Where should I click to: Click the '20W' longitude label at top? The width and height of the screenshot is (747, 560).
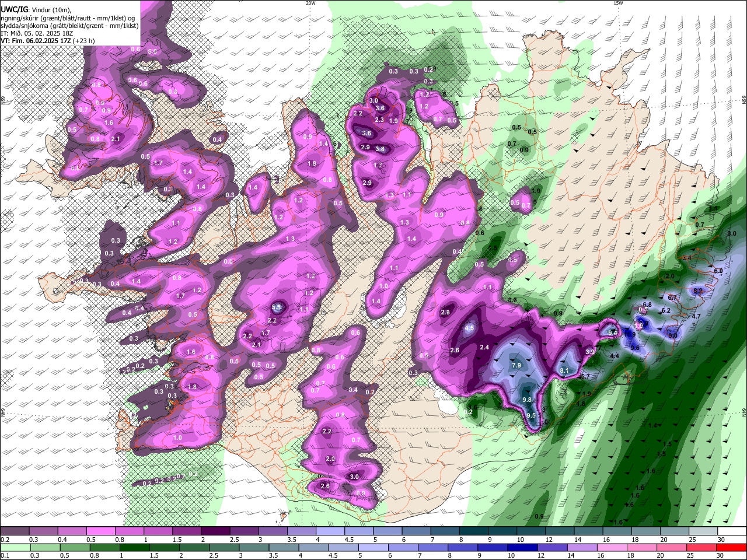click(310, 3)
